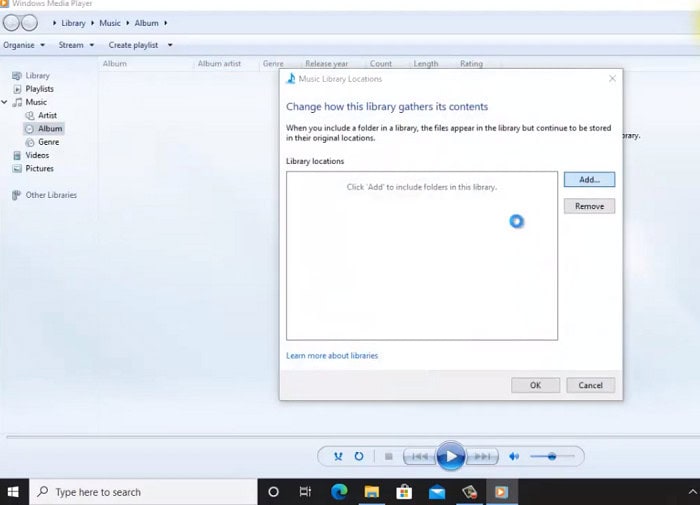Click the Playlists icon in sidebar
This screenshot has height=505, width=700.
tap(17, 89)
